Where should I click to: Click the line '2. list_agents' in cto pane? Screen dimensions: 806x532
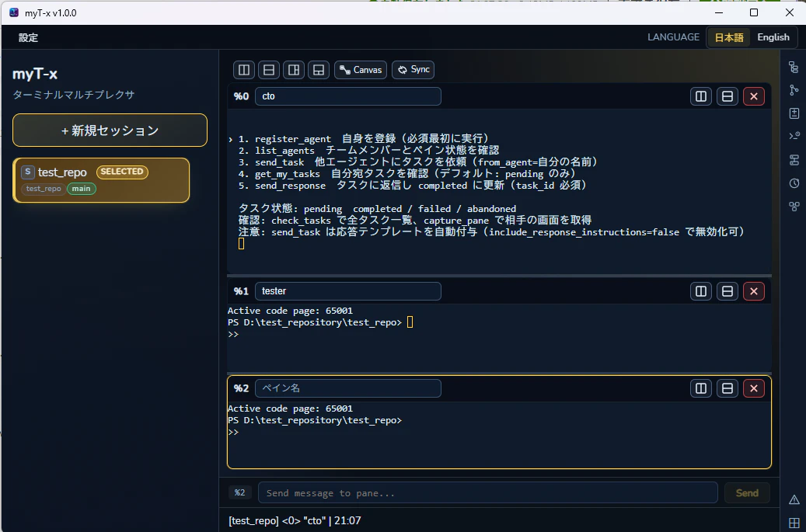(x=368, y=151)
